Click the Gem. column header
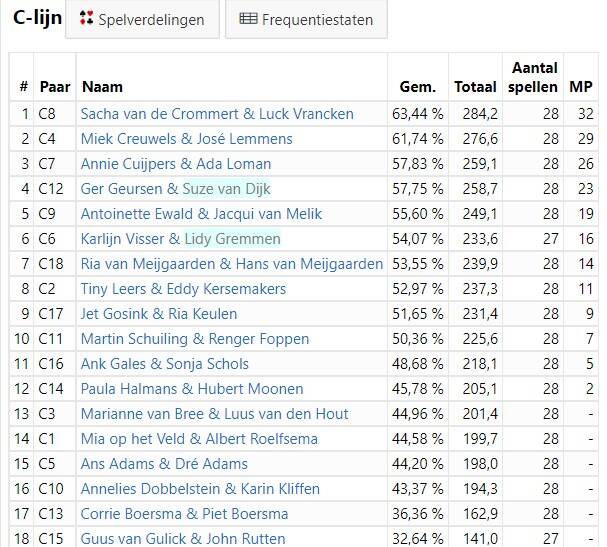The height and width of the screenshot is (547, 607). pos(418,87)
